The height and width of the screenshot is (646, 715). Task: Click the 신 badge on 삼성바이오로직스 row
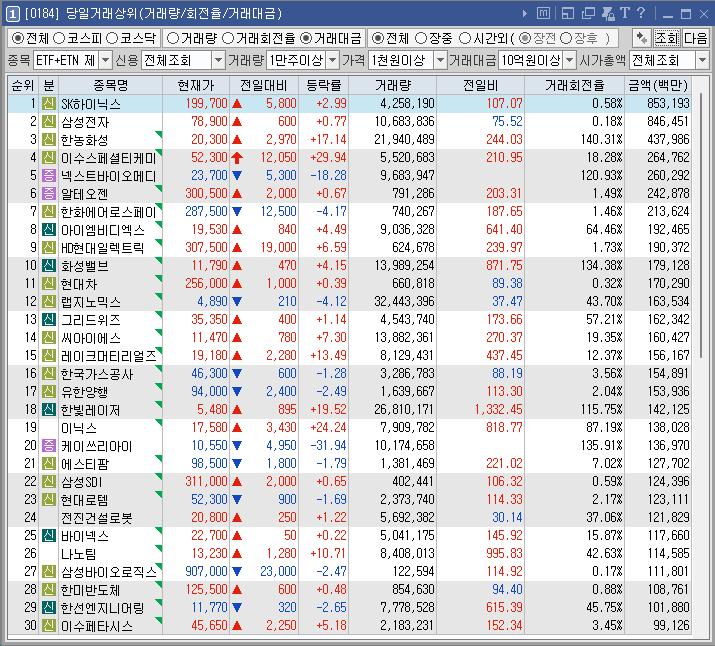point(49,571)
